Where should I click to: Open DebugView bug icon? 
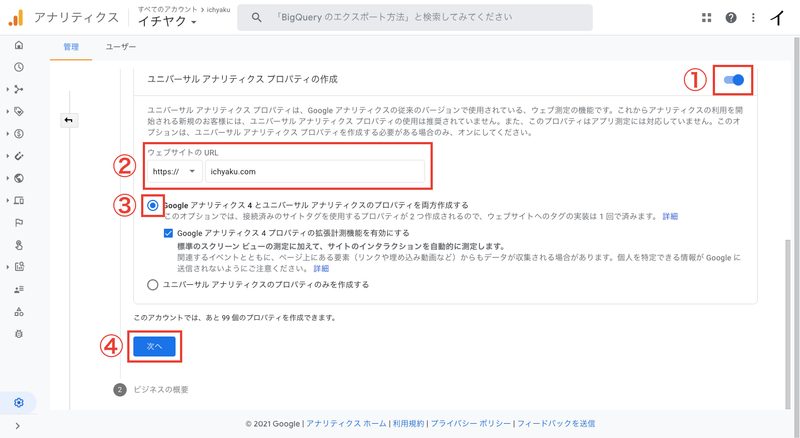(19, 334)
